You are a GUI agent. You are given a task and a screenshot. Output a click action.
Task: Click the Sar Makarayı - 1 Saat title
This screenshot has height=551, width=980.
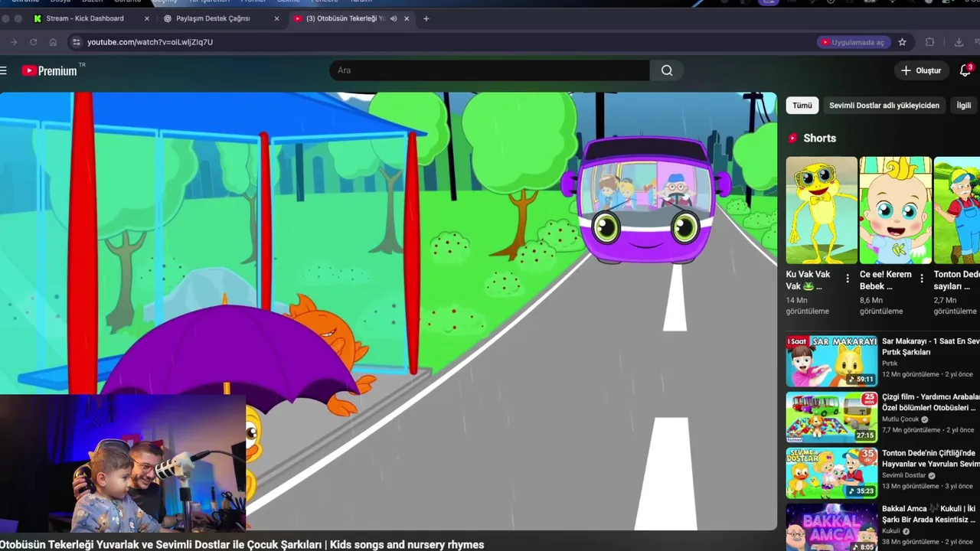pos(930,347)
